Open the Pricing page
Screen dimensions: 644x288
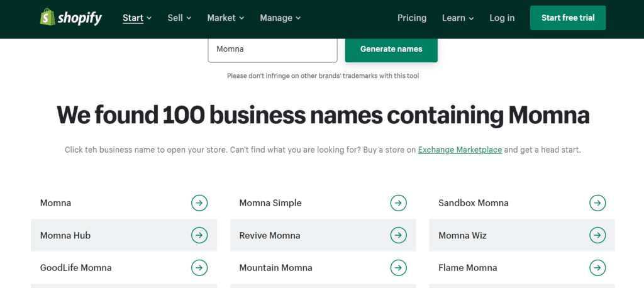(412, 18)
